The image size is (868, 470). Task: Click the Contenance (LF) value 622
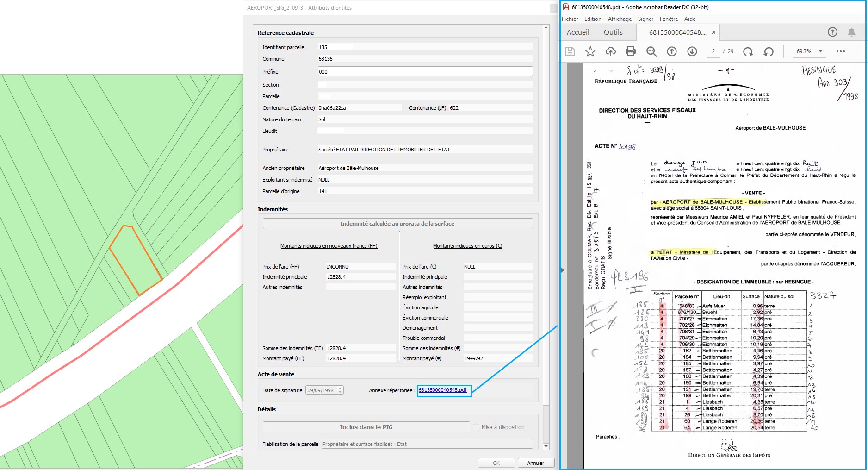(x=490, y=108)
